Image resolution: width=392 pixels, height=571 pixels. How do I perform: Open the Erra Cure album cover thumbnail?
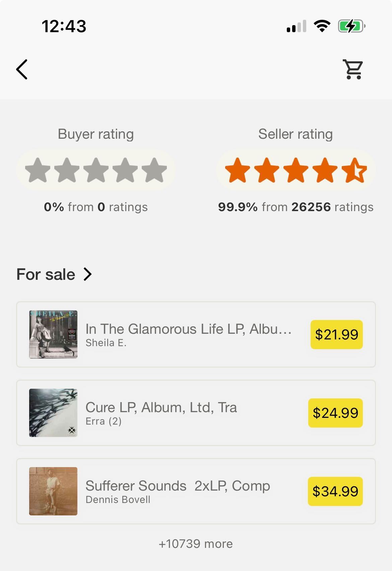pos(53,413)
